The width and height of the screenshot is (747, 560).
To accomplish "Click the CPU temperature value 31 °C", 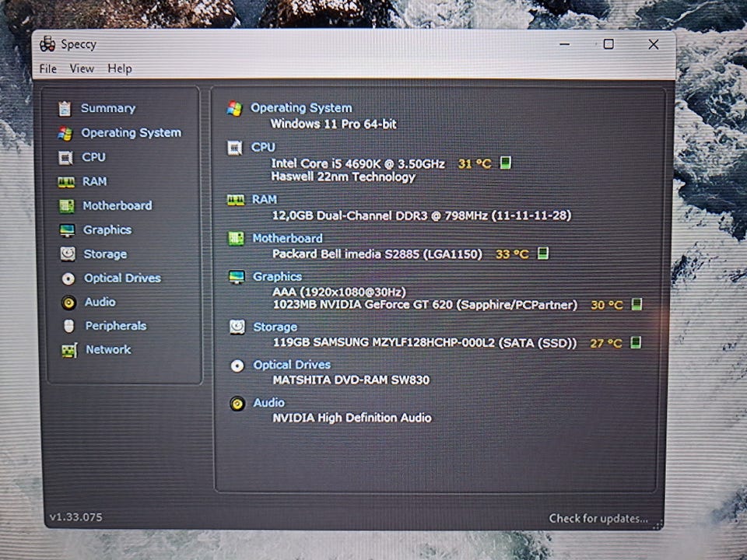I will coord(475,164).
